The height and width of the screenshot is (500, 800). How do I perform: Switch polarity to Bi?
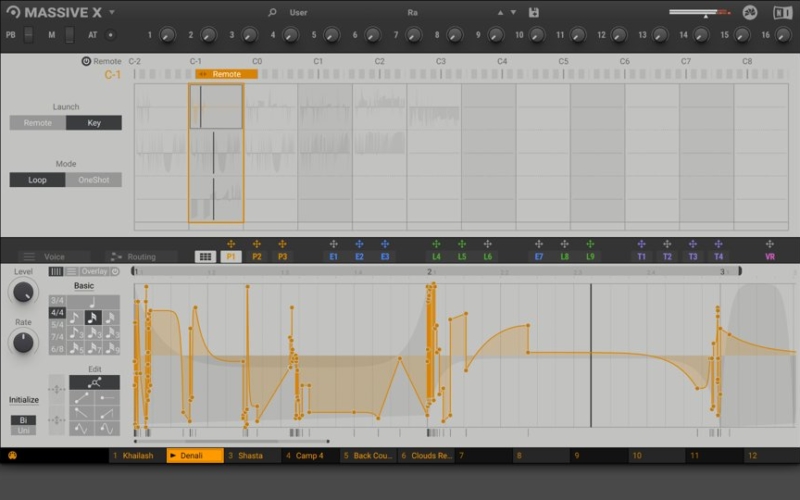(x=23, y=420)
